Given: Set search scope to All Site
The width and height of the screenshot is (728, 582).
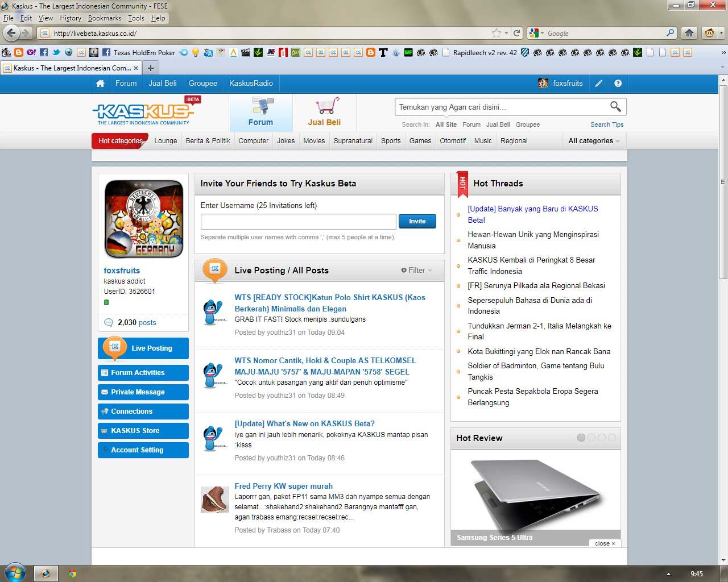Looking at the screenshot, I should [446, 124].
